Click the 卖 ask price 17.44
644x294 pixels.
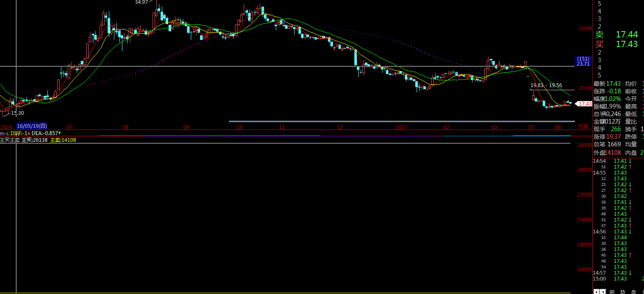(627, 34)
